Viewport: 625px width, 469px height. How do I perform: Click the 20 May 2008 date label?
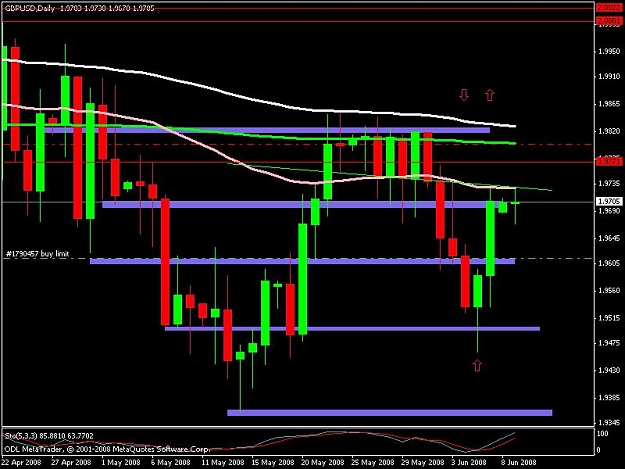tap(323, 462)
